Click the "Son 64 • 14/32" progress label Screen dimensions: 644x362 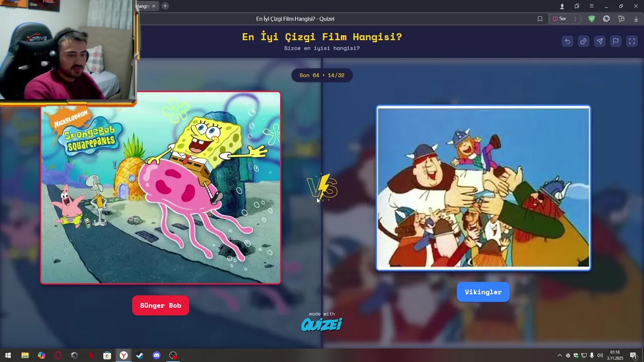click(x=322, y=75)
